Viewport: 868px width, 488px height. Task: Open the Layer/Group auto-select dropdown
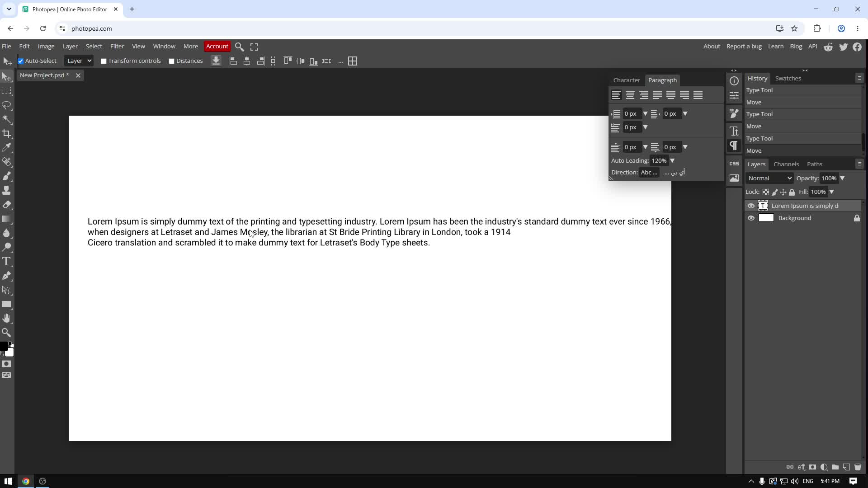click(79, 61)
